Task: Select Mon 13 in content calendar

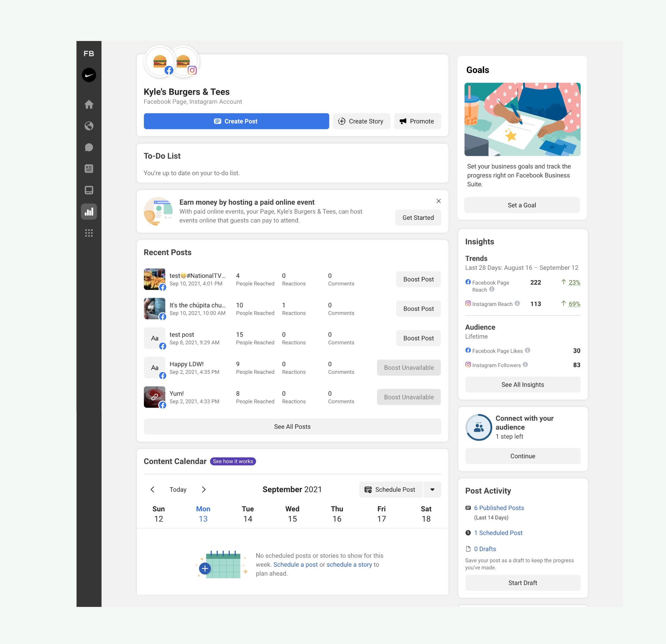Action: coord(203,513)
